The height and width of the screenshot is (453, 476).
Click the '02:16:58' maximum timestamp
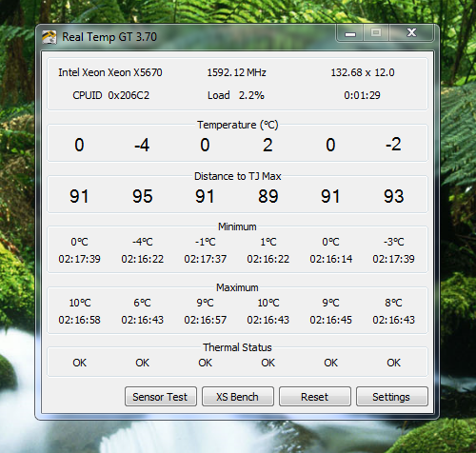[79, 320]
